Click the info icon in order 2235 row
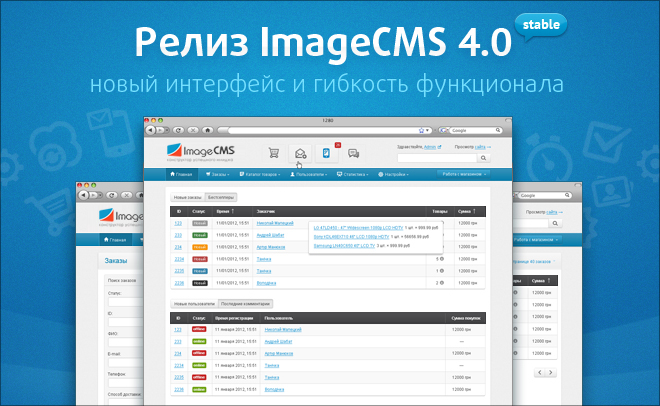 coord(442,271)
